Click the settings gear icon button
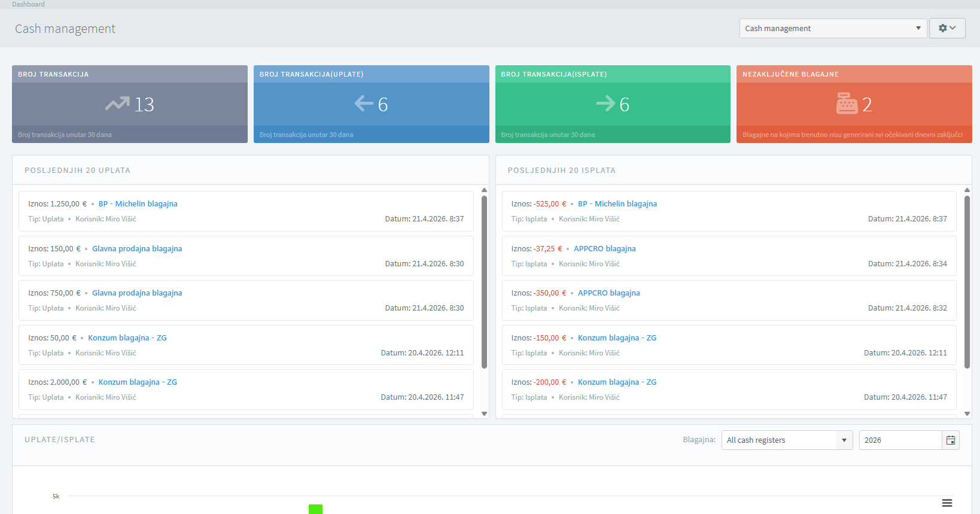The height and width of the screenshot is (514, 980). (x=946, y=28)
